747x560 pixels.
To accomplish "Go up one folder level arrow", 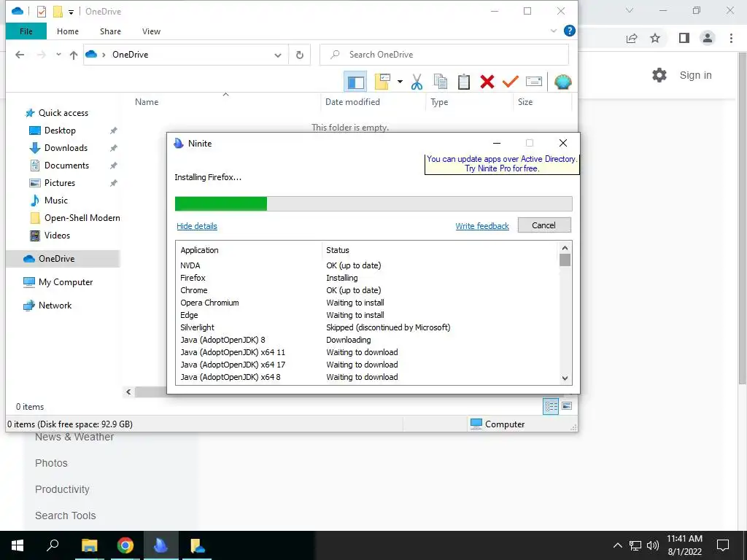I will [x=74, y=55].
